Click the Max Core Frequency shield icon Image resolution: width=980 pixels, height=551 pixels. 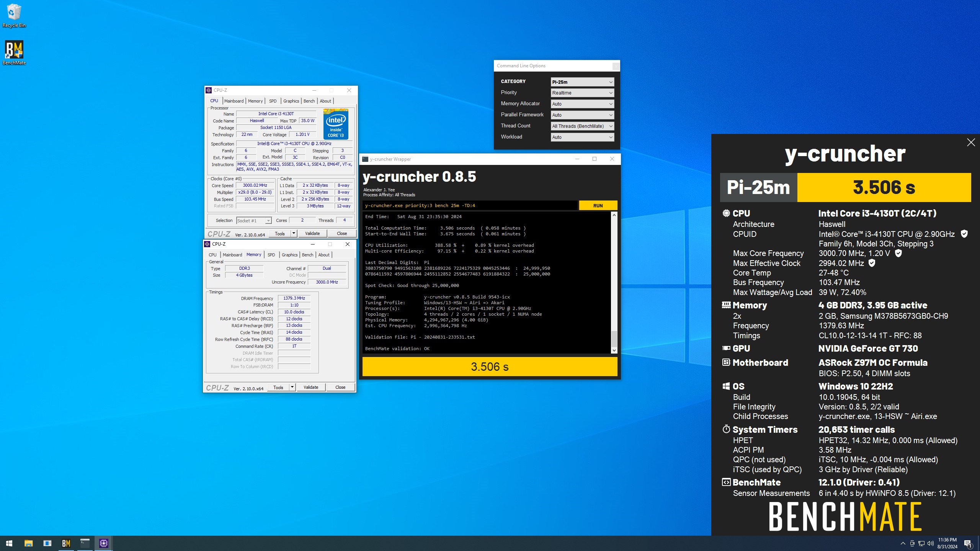[898, 253]
